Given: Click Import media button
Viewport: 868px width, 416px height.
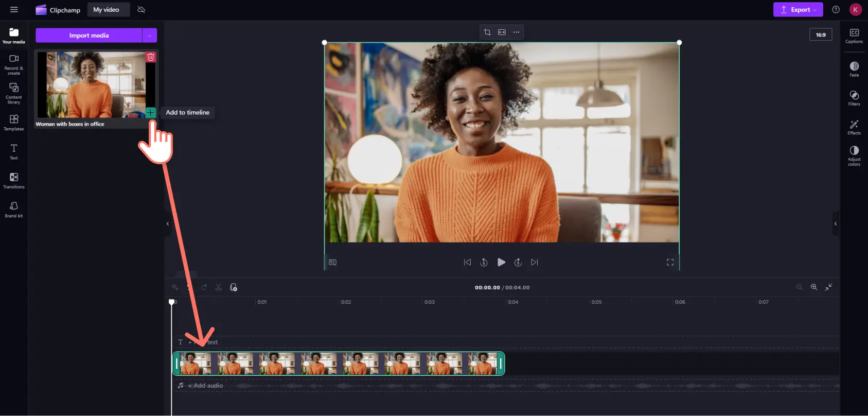Looking at the screenshot, I should (x=89, y=36).
